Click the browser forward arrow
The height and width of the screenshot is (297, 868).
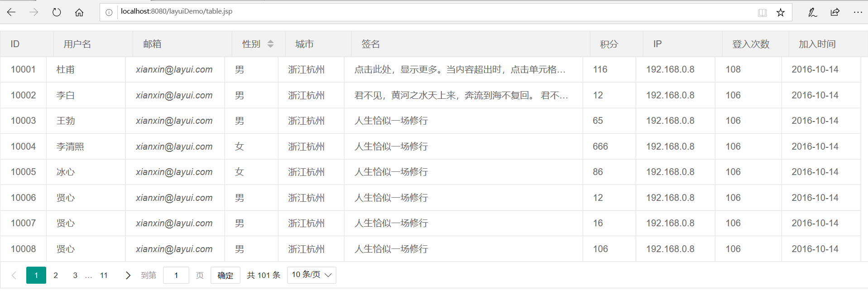[x=34, y=12]
